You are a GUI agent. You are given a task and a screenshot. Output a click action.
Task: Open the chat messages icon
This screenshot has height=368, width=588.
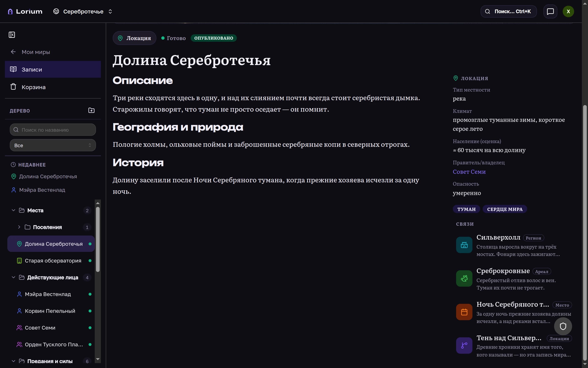pyautogui.click(x=550, y=11)
